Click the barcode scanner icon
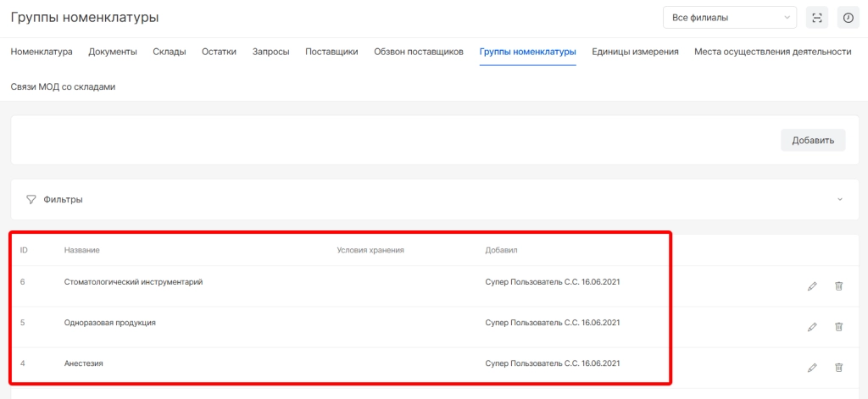Image resolution: width=868 pixels, height=399 pixels. coord(817,18)
